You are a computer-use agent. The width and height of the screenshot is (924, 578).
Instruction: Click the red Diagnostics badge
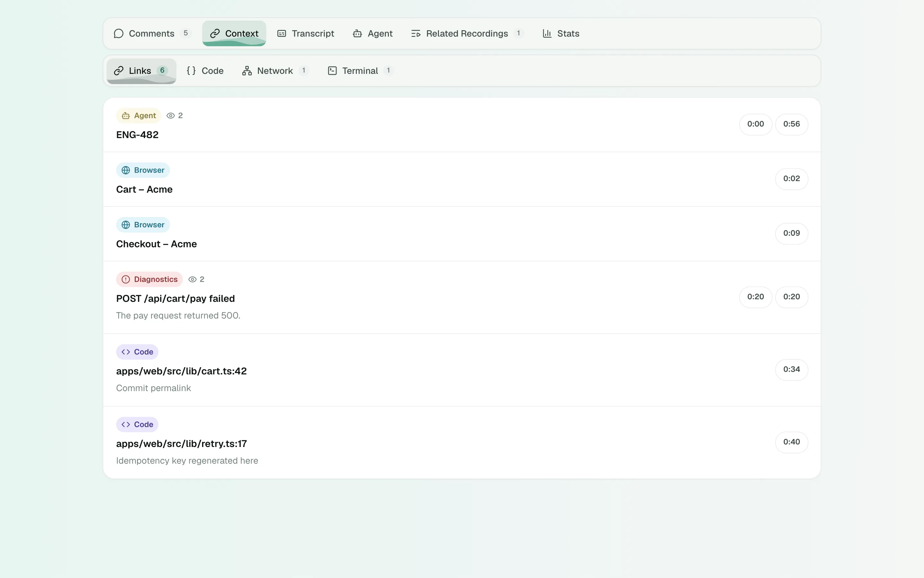pyautogui.click(x=149, y=279)
